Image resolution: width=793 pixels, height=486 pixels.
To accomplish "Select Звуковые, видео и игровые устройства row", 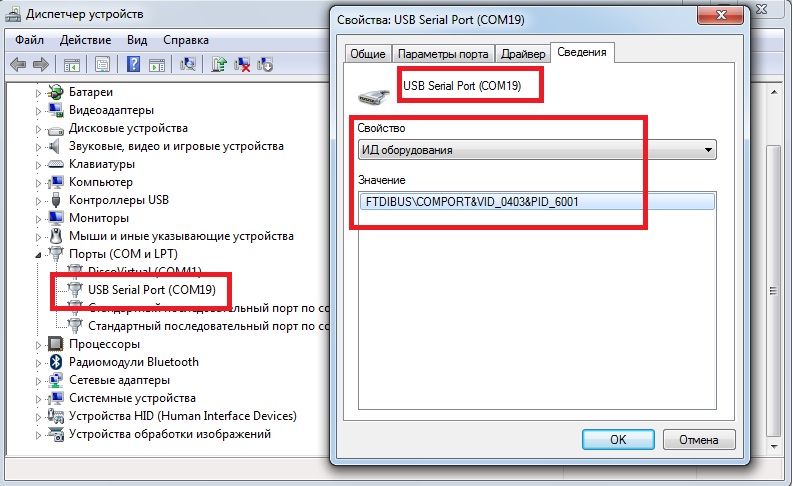I will [176, 146].
